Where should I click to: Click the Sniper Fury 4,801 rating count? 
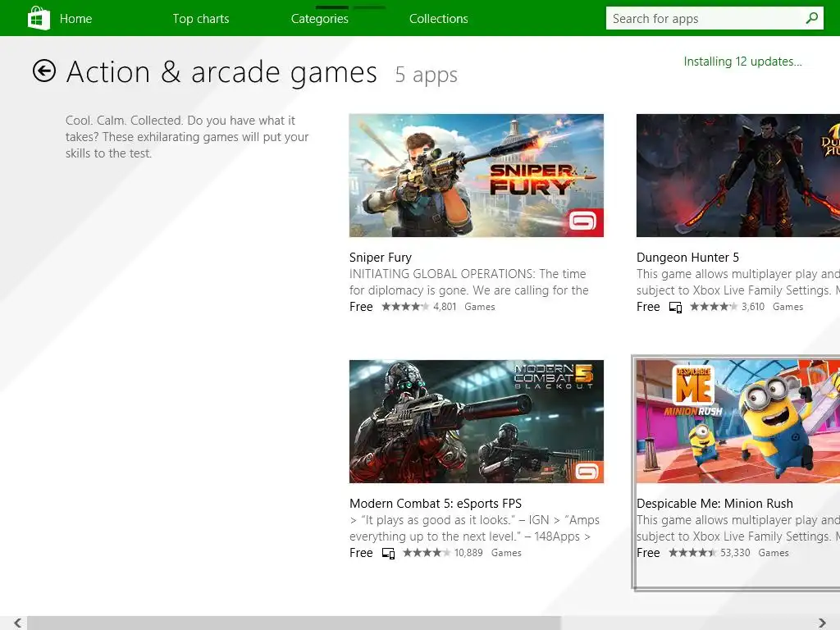[x=445, y=307]
